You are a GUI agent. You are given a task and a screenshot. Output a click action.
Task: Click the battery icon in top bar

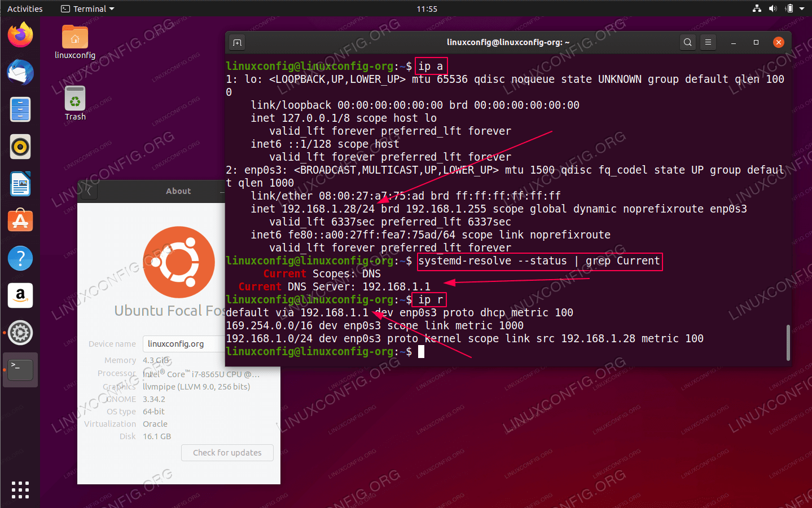(789, 8)
